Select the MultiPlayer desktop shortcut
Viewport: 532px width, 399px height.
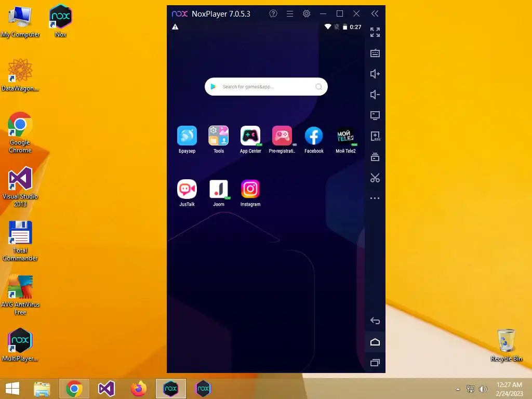click(x=20, y=345)
